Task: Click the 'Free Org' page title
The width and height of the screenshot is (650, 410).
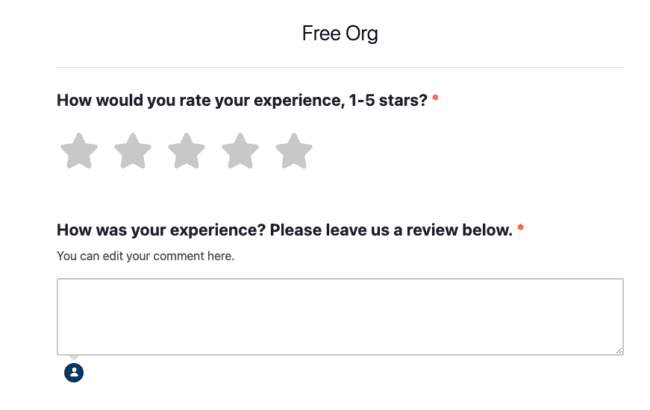Action: [x=340, y=34]
